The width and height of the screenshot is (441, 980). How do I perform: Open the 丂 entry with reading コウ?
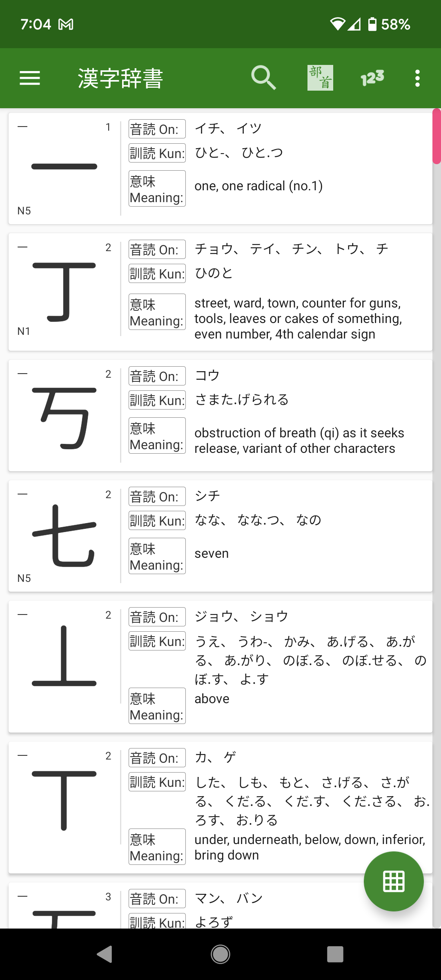point(220,415)
